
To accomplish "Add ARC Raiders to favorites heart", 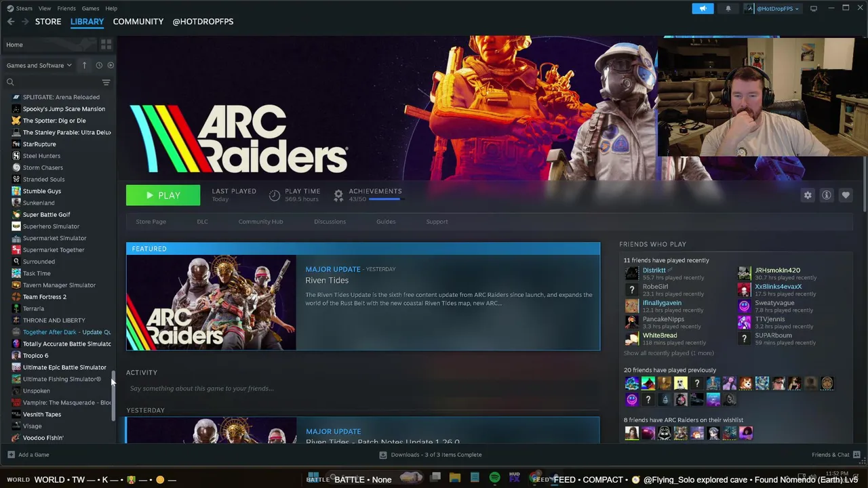I will pos(846,195).
